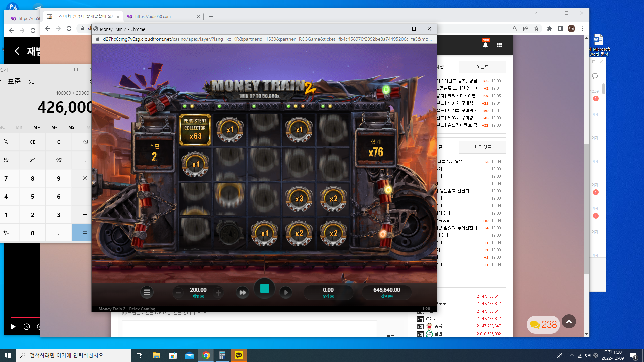Click calculator M+ memory add

pyautogui.click(x=36, y=127)
